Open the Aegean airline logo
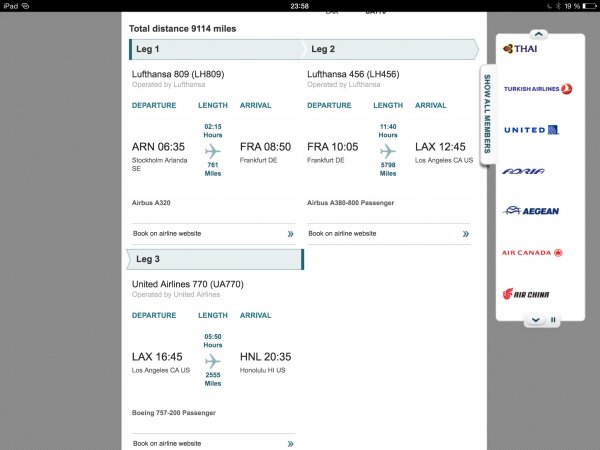This screenshot has width=600, height=450. [x=531, y=211]
